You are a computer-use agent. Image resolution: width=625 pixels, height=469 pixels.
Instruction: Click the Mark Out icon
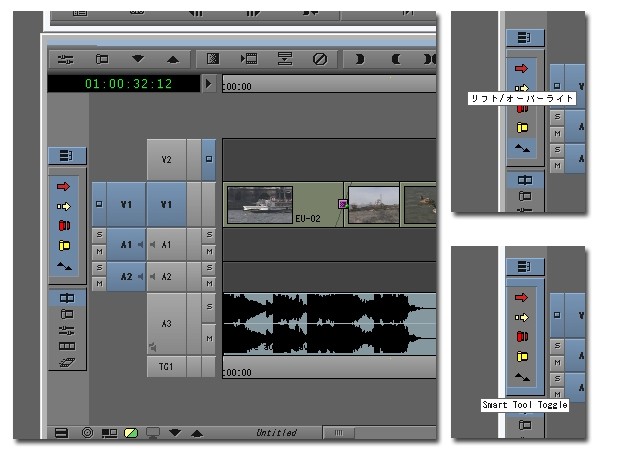pos(395,59)
